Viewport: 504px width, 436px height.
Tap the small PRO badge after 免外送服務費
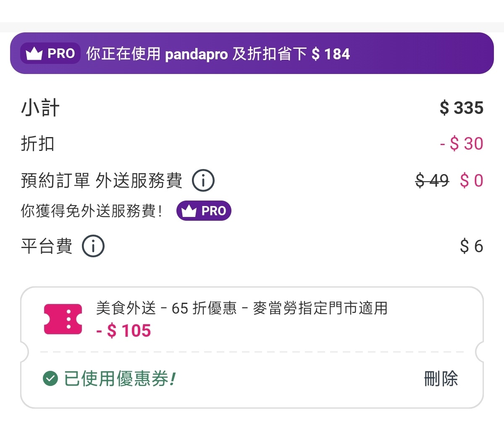204,211
